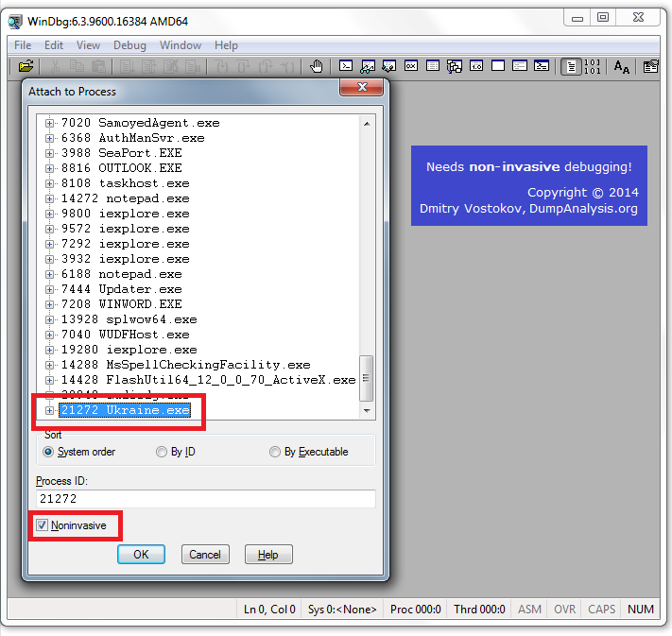
Task: Open the Call Stack window icon
Action: click(455, 66)
